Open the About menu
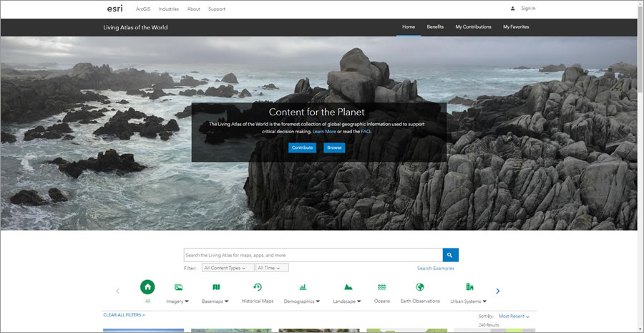Screen dimensions: 644x333 pos(193,9)
